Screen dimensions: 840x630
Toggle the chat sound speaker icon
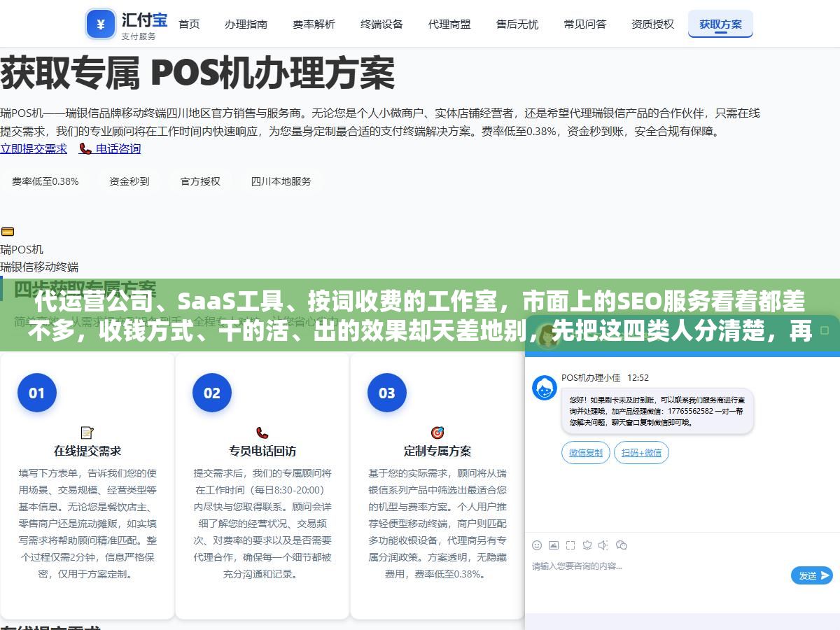[603, 545]
